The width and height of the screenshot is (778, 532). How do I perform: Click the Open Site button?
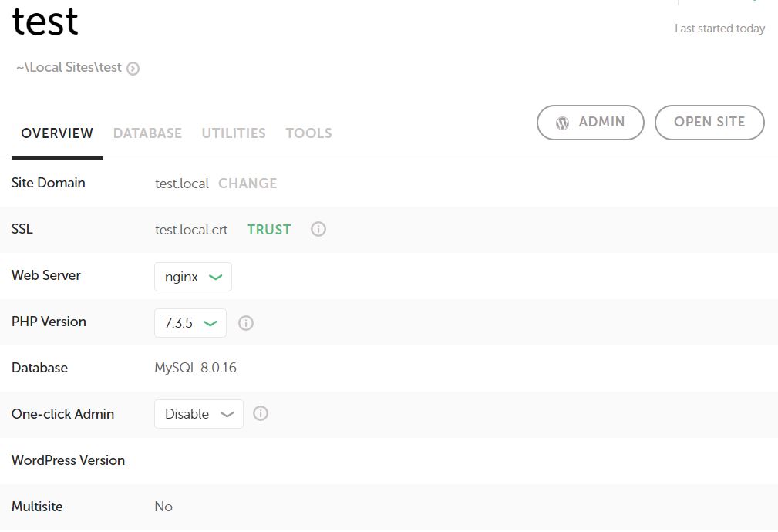pos(709,122)
